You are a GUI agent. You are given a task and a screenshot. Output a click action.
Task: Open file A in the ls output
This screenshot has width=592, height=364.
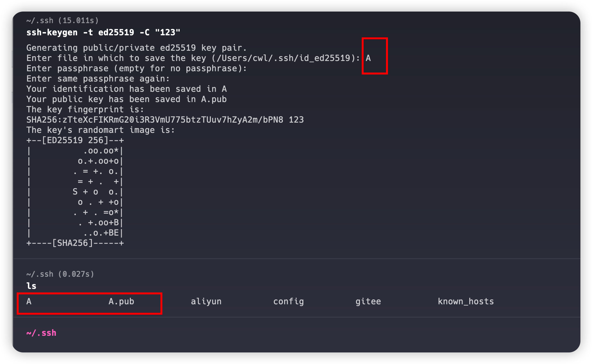(x=29, y=301)
